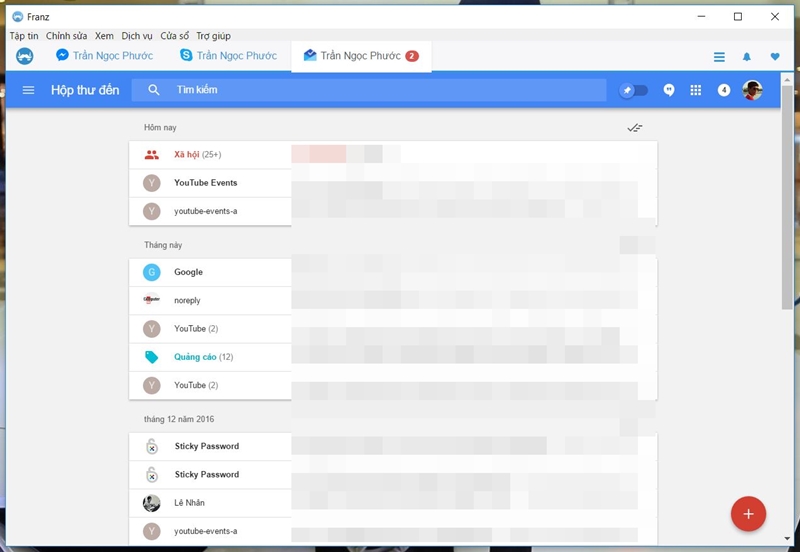Click the Lê Nhân sender photo
This screenshot has width=800, height=552.
point(152,503)
